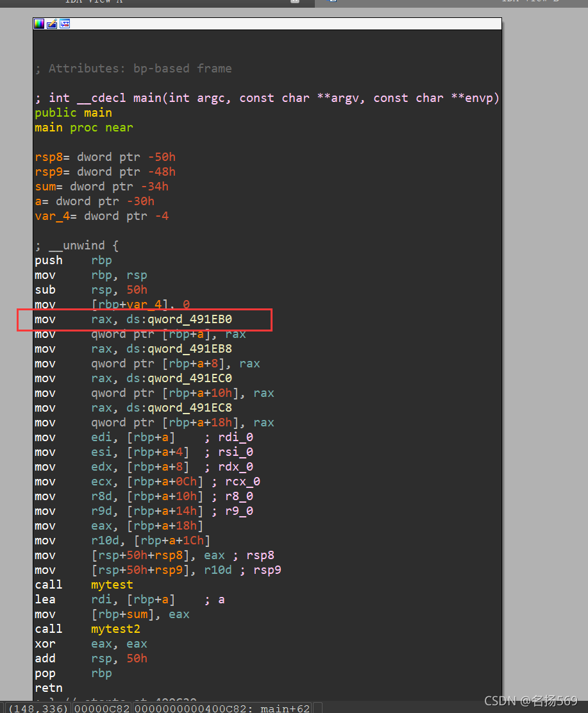Click the edit-comment pencil icon in node header
This screenshot has width=588, height=713.
[52, 24]
